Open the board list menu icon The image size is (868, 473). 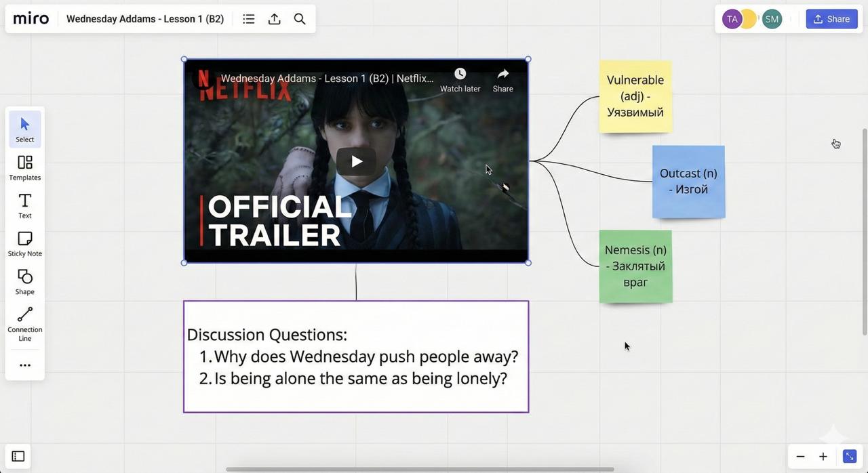249,19
